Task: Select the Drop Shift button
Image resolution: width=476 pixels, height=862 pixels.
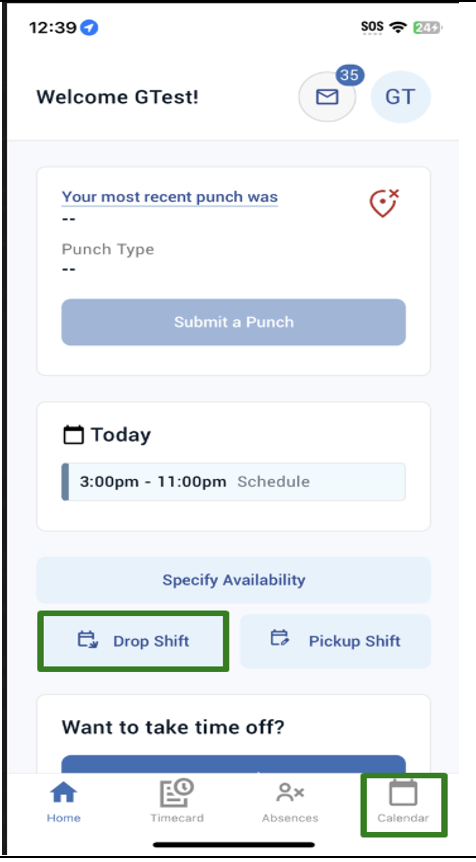Action: tap(133, 641)
